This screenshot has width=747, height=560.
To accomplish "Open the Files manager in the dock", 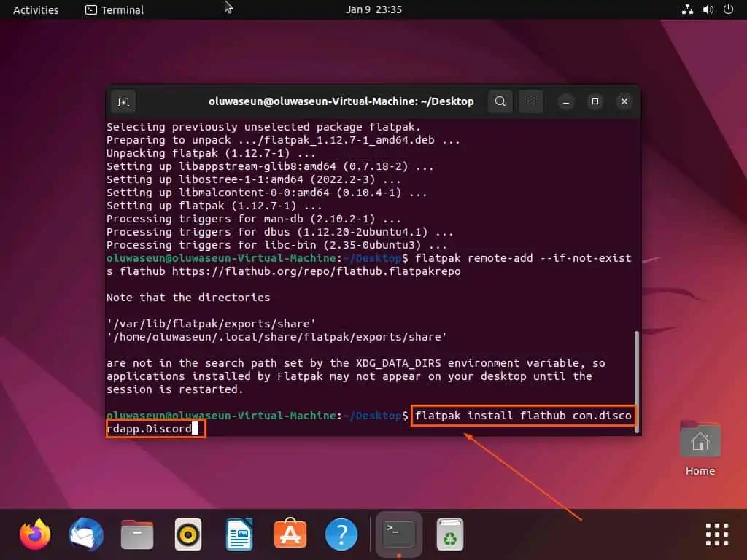I will click(x=137, y=534).
